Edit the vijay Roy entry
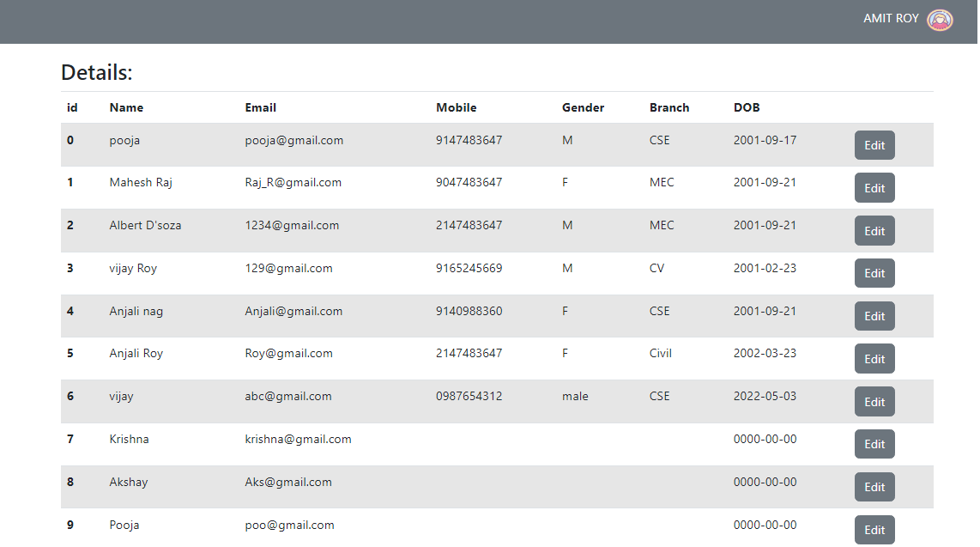 (874, 274)
